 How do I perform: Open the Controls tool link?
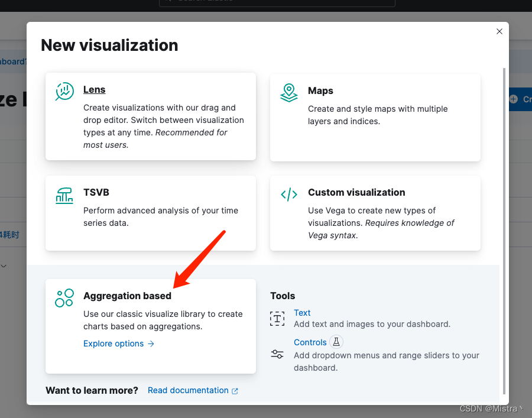[x=310, y=342]
